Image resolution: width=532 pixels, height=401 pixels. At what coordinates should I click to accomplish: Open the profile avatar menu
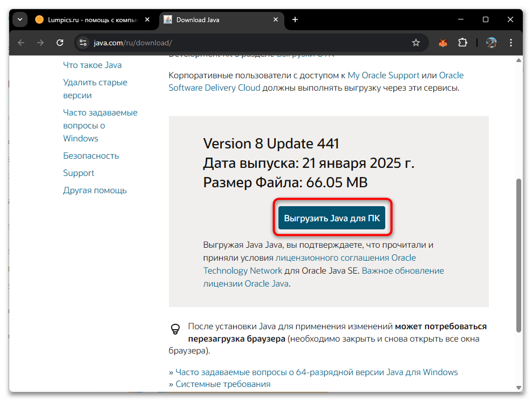[x=491, y=43]
